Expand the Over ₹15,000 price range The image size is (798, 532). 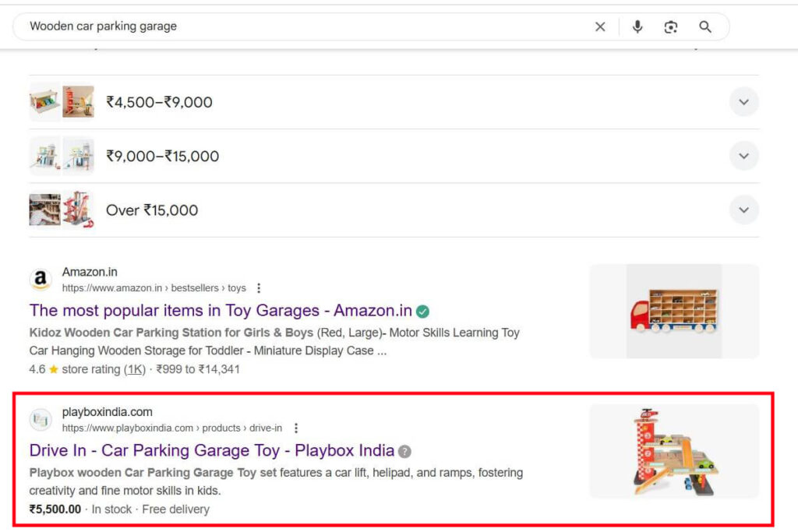click(743, 210)
